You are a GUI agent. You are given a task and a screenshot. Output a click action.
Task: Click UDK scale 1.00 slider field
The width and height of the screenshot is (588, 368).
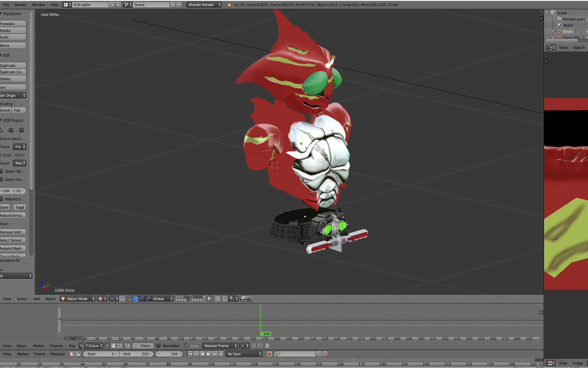[13, 191]
